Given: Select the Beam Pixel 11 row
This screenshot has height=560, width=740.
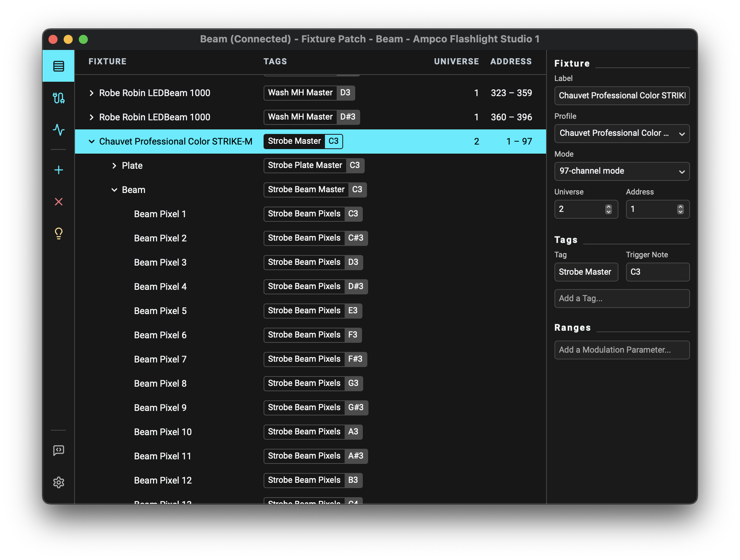Looking at the screenshot, I should click(x=310, y=456).
